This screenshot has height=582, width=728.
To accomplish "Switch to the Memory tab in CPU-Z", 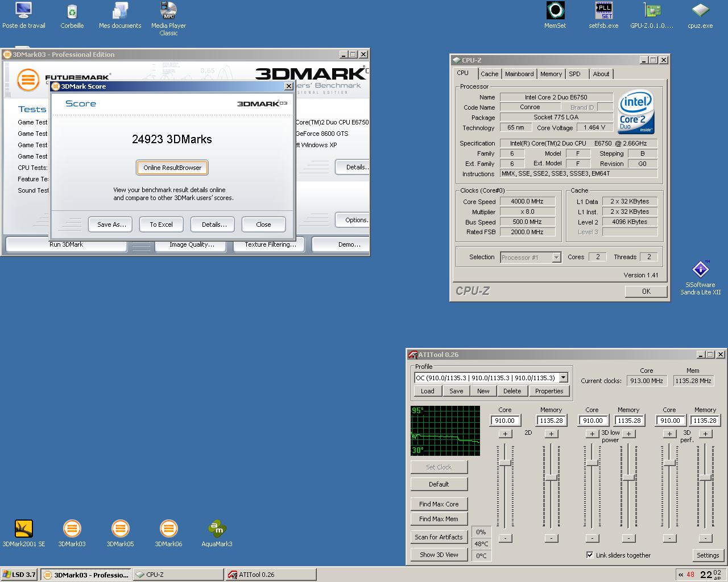I will pos(551,74).
